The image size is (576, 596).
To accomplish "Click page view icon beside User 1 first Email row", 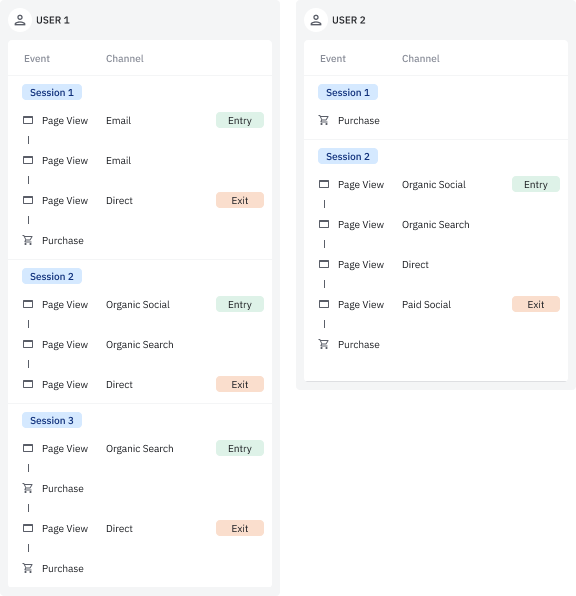I will point(28,120).
